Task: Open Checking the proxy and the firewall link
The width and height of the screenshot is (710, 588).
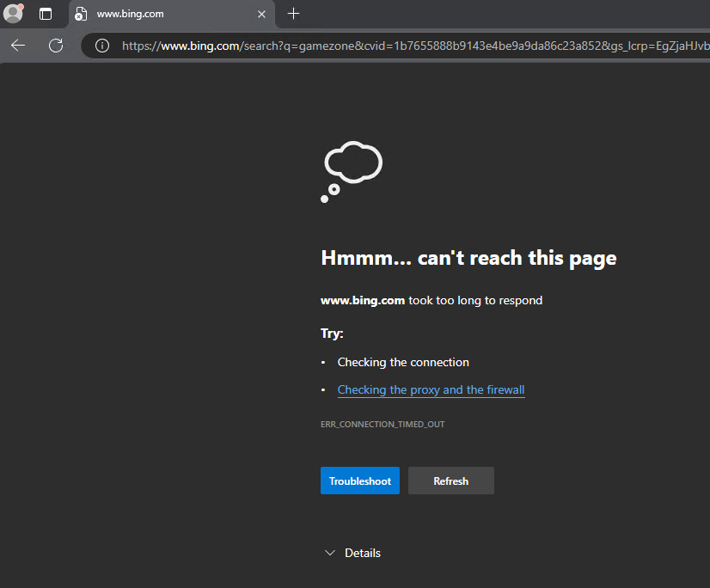Action: click(432, 389)
